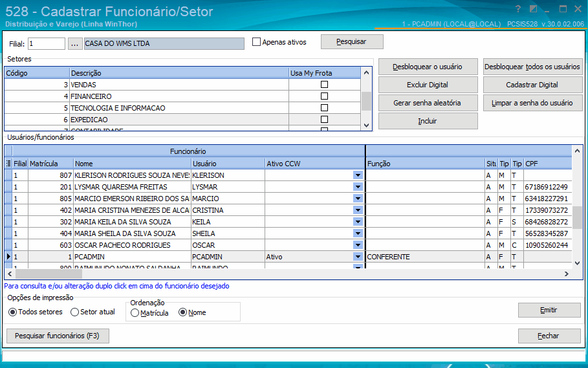Click the Matrícula column header
588x368 pixels.
[x=50, y=164]
